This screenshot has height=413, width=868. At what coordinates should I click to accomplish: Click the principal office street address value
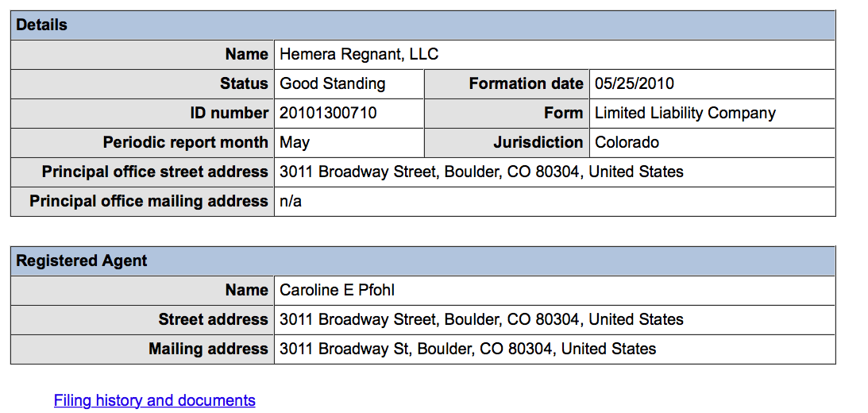(x=481, y=172)
